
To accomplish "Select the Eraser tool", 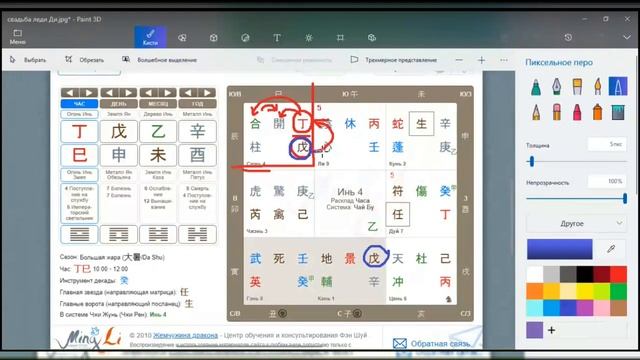I will [557, 111].
